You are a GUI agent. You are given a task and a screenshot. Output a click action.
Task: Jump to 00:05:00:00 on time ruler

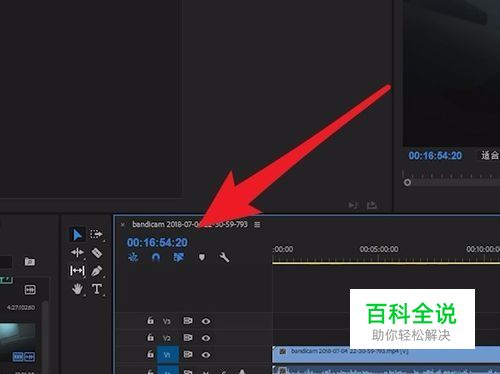point(379,249)
